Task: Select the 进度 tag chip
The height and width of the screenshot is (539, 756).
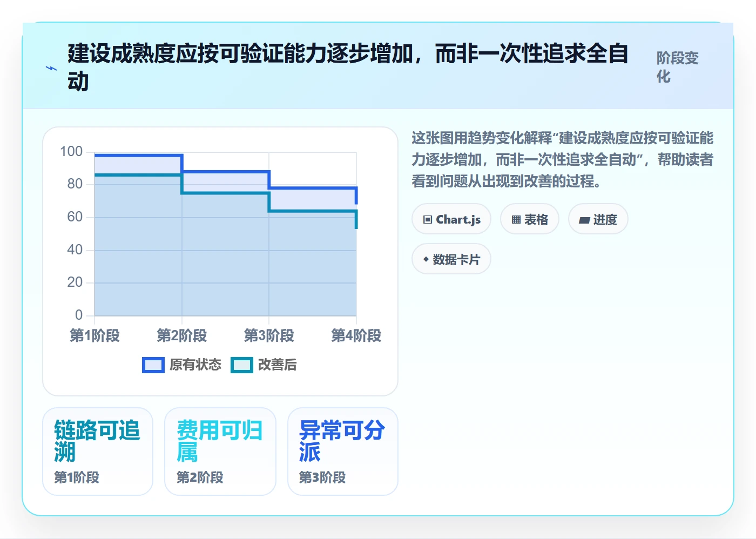Action: [x=598, y=219]
